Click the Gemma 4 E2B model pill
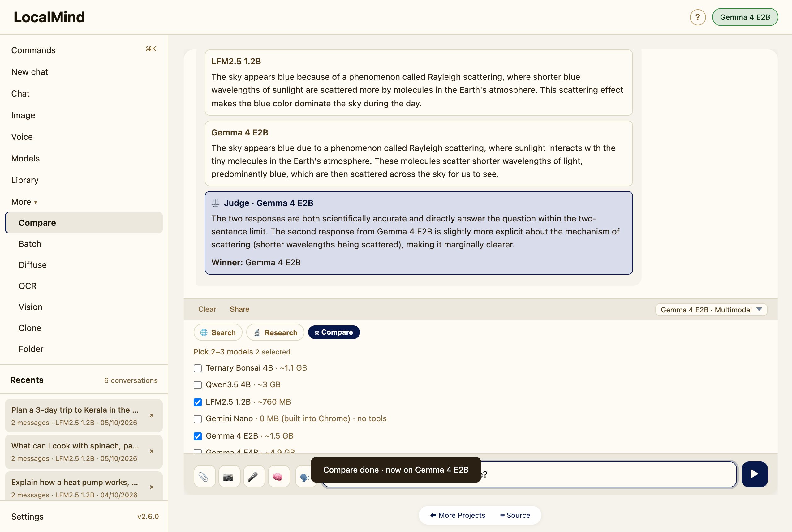The width and height of the screenshot is (792, 532). 745,17
